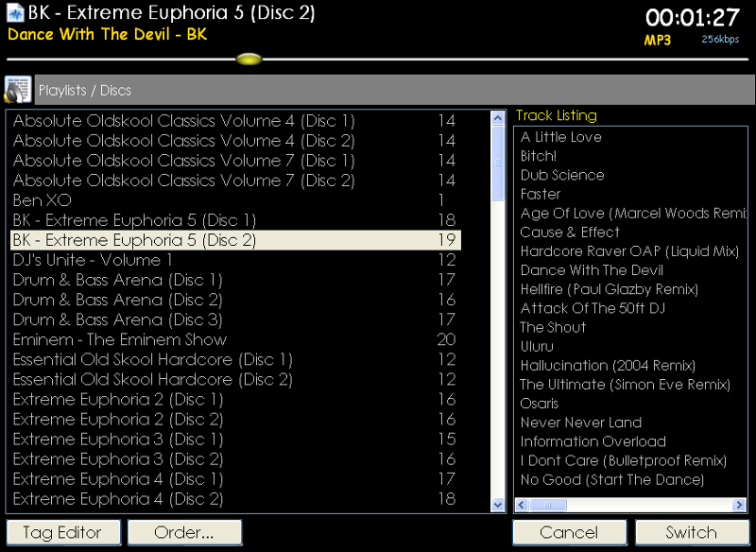Click the playlist list's vertical scrollbar thumb

[x=498, y=163]
